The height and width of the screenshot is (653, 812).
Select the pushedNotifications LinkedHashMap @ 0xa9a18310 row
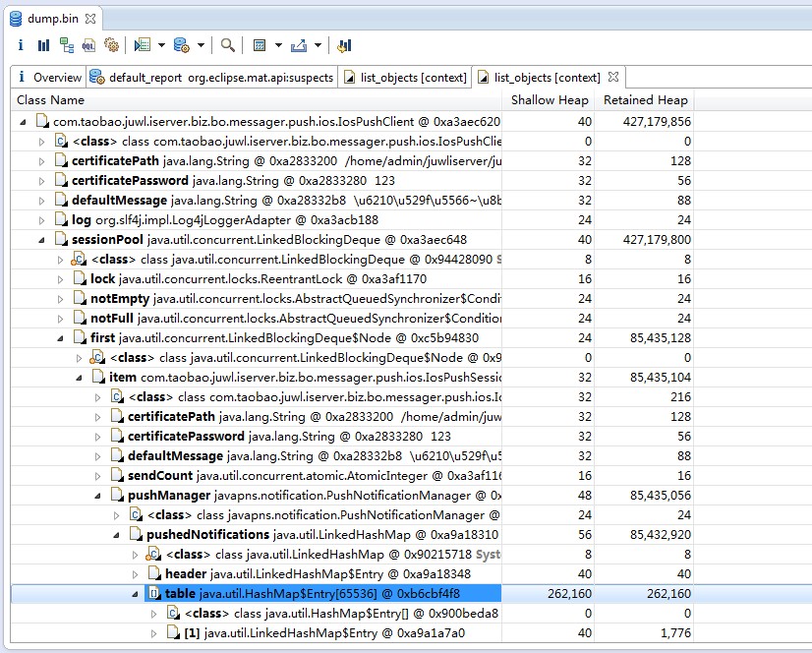pyautogui.click(x=352, y=534)
